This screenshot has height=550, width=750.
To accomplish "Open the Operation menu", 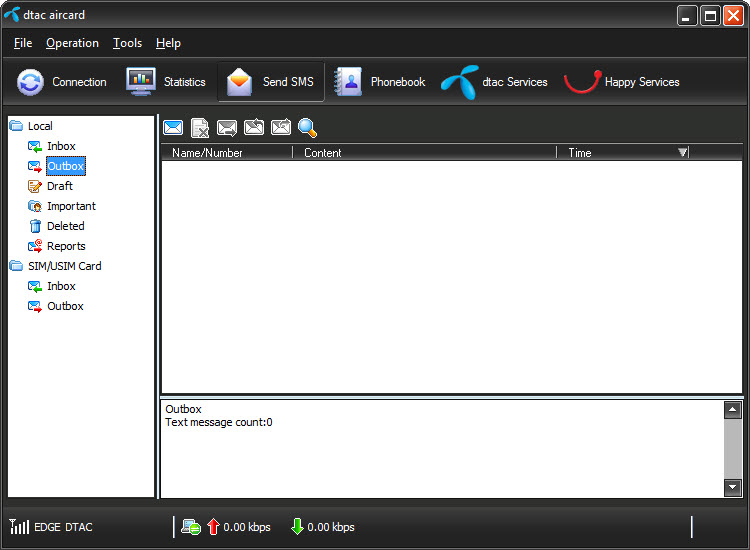I will 72,43.
